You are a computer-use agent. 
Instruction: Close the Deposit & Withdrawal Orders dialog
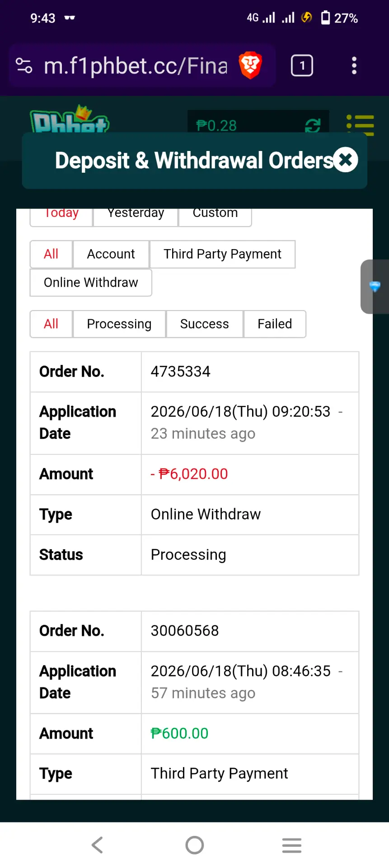pos(346,160)
